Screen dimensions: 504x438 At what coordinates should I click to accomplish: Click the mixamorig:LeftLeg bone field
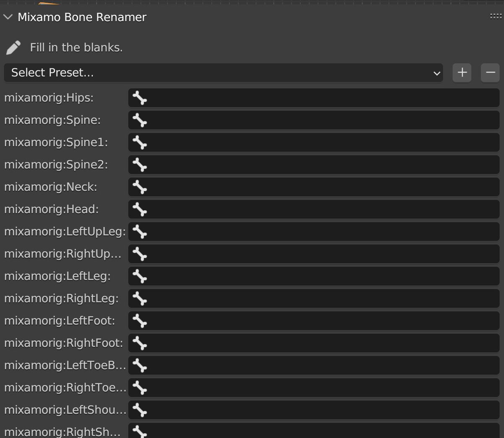pos(314,276)
